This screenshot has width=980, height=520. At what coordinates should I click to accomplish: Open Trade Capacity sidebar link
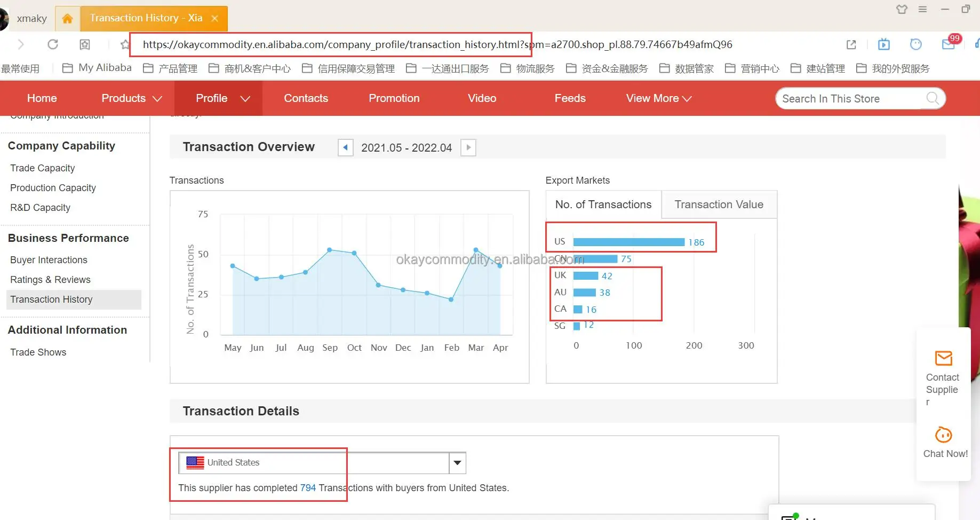pyautogui.click(x=43, y=168)
